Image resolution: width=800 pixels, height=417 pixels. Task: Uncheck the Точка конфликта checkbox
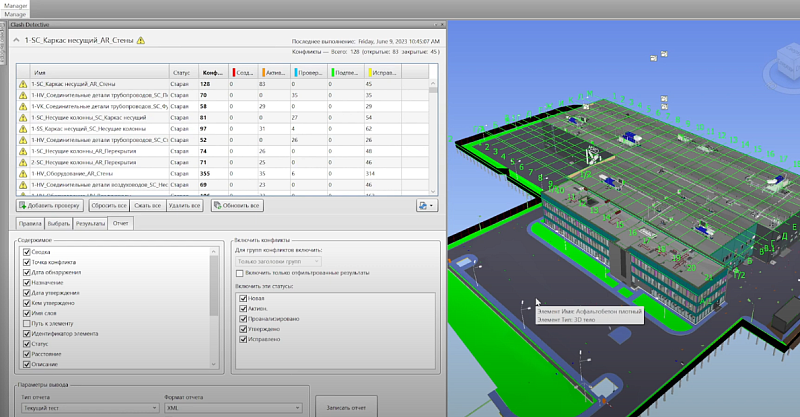[27, 262]
